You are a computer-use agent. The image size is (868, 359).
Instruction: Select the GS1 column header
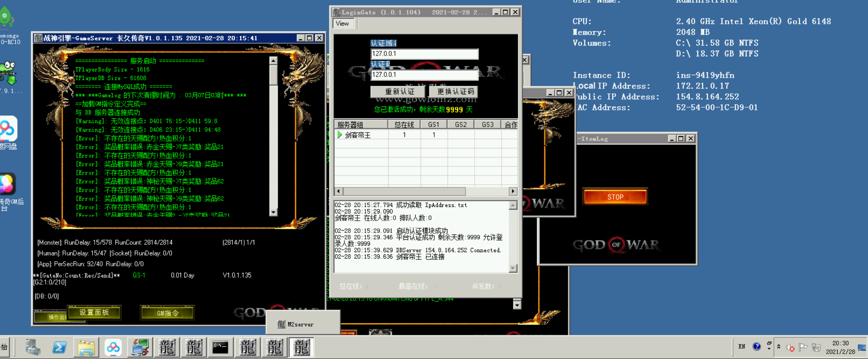pyautogui.click(x=434, y=125)
